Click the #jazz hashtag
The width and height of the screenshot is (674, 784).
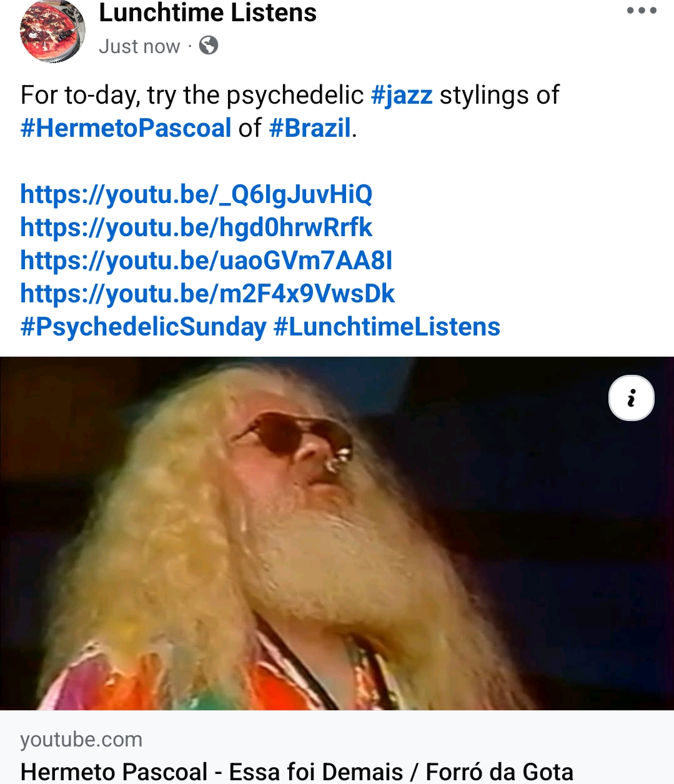coord(402,96)
